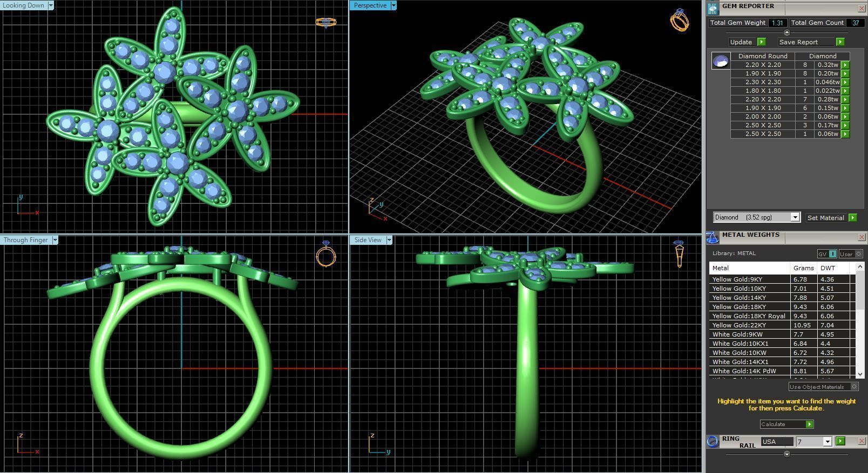Click green apply arrow in Ring Rail
This screenshot has height=473, width=868.
pyautogui.click(x=840, y=441)
